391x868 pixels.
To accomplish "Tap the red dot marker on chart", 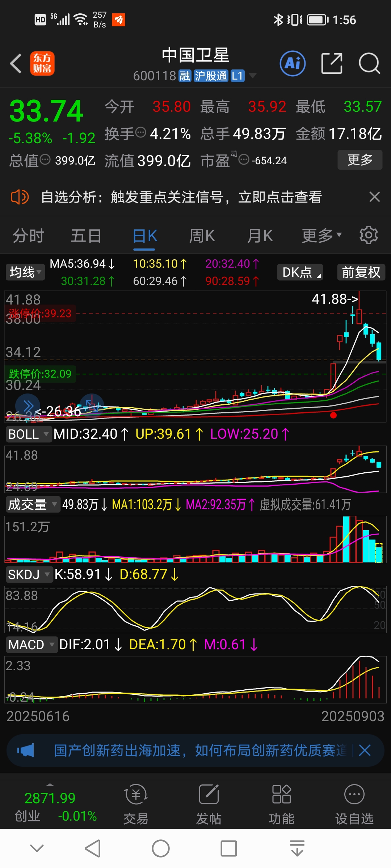I will point(333,415).
